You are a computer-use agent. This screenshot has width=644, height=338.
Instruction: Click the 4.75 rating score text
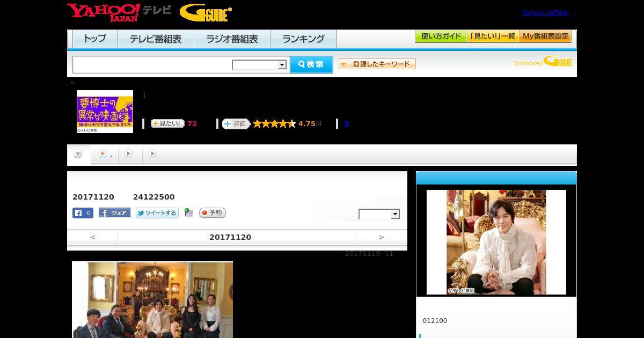pyautogui.click(x=307, y=124)
